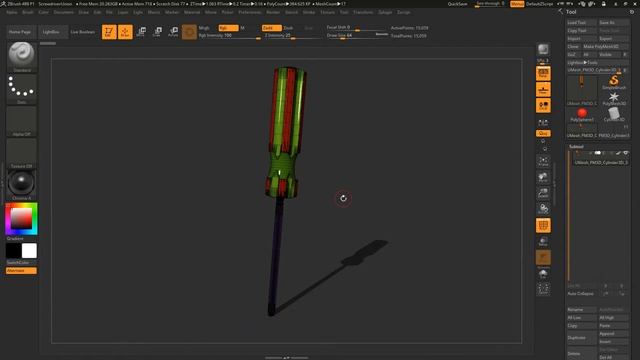The width and height of the screenshot is (640, 360).
Task: Click the Export button
Action: point(613,38)
